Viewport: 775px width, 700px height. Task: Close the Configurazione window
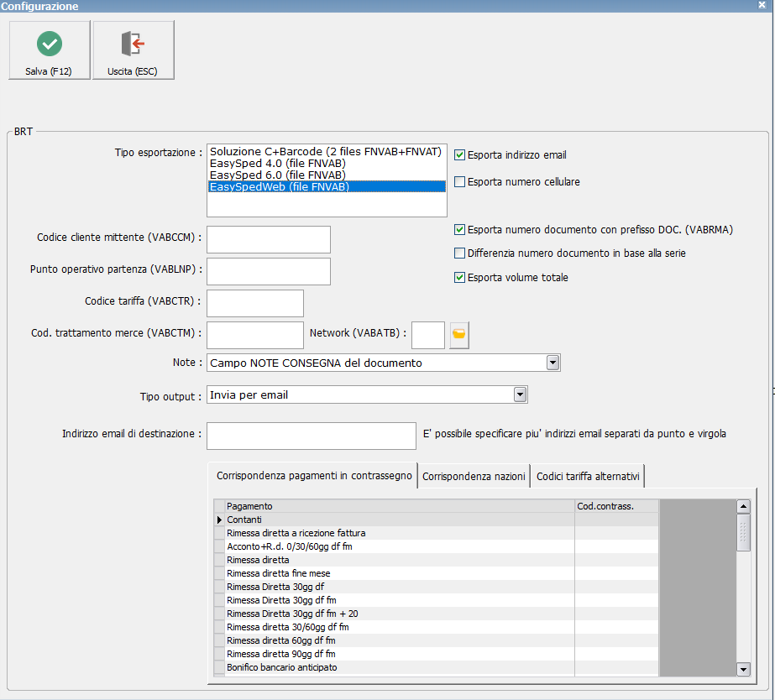click(762, 5)
